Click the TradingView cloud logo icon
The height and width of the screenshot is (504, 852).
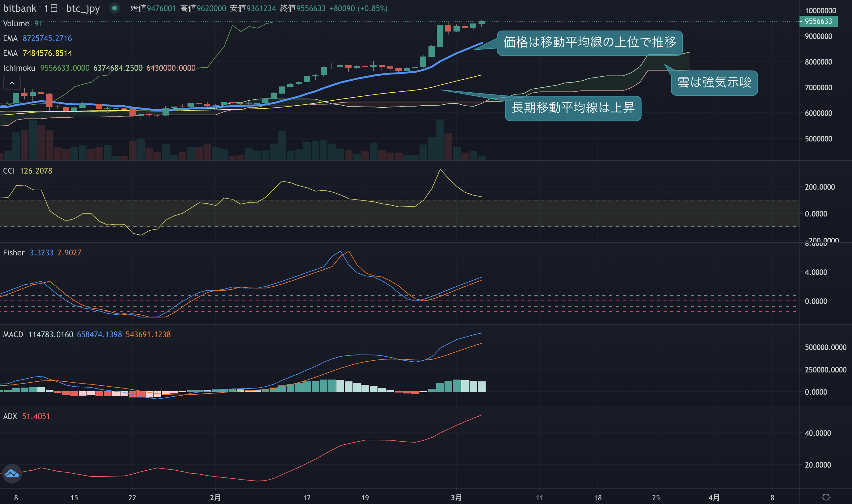tap(12, 473)
